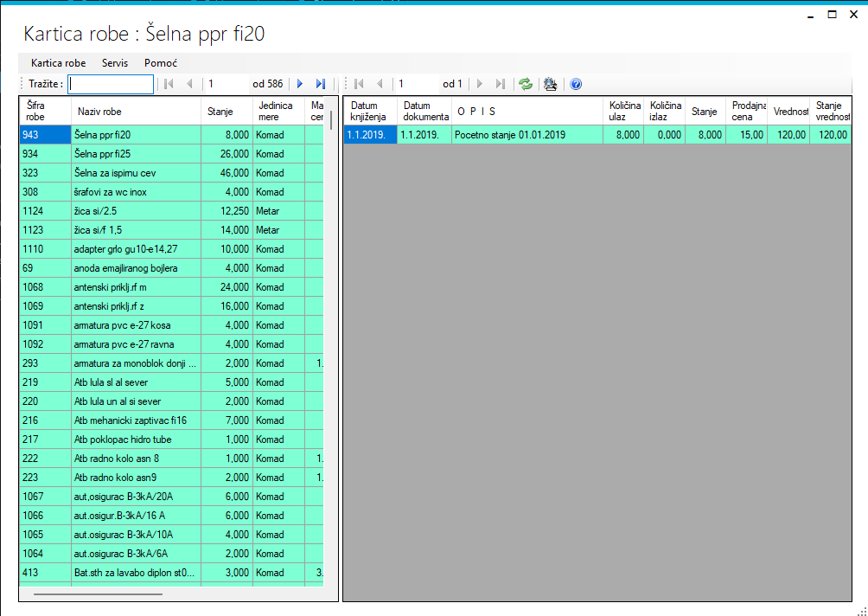Click the Tražite search input field

[x=111, y=84]
